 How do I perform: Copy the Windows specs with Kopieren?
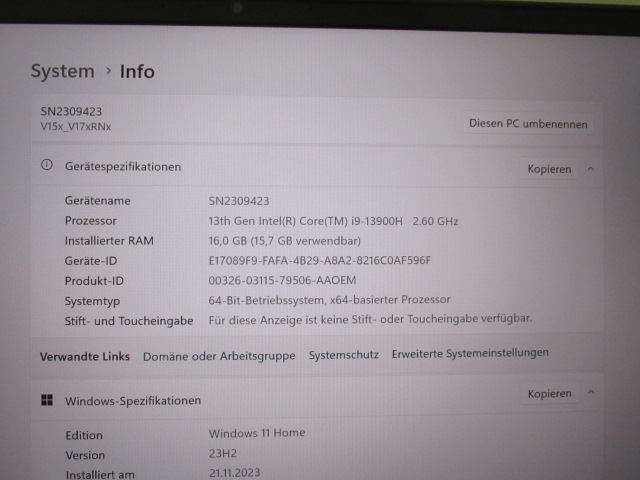[549, 394]
